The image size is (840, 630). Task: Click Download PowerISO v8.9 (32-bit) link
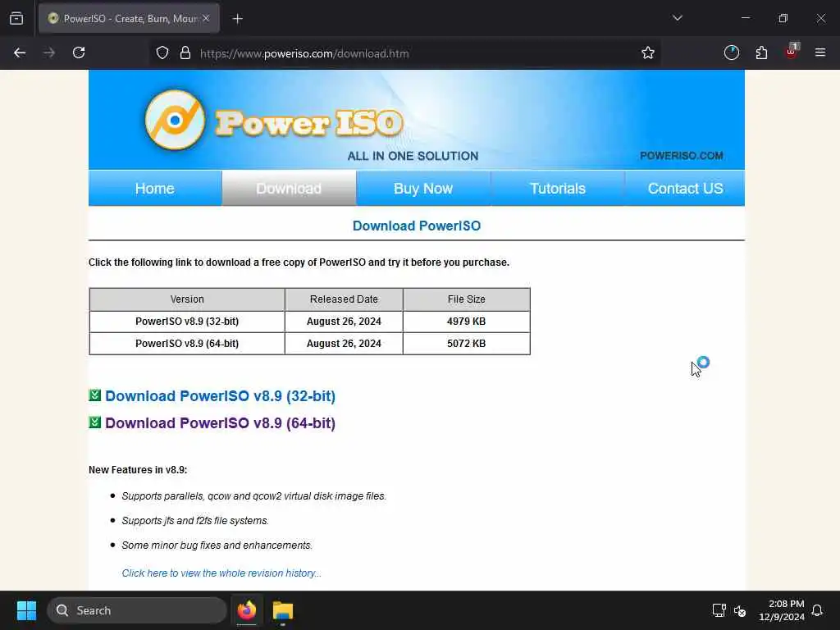(x=220, y=396)
